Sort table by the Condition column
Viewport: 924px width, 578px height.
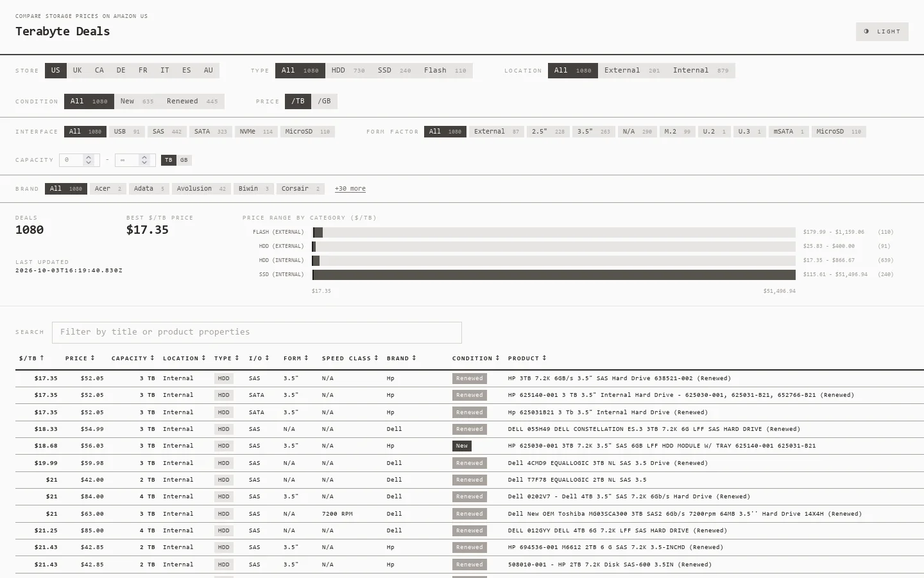pyautogui.click(x=475, y=358)
